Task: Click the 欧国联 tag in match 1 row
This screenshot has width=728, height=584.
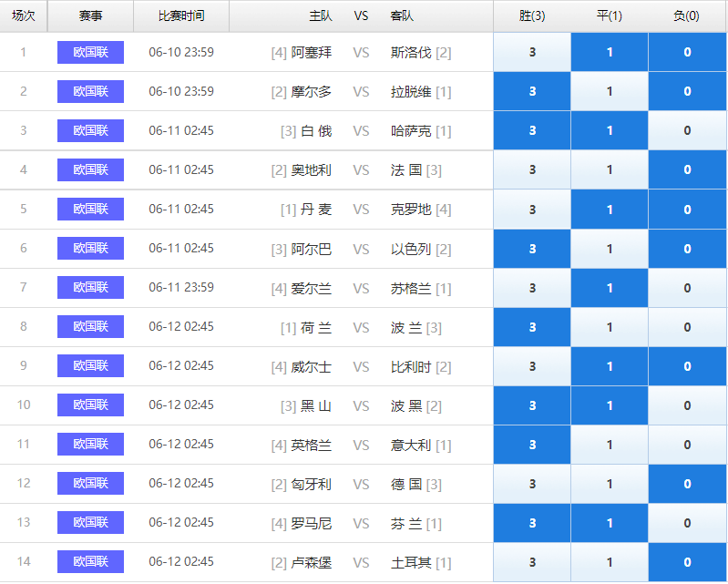Action: pos(90,52)
